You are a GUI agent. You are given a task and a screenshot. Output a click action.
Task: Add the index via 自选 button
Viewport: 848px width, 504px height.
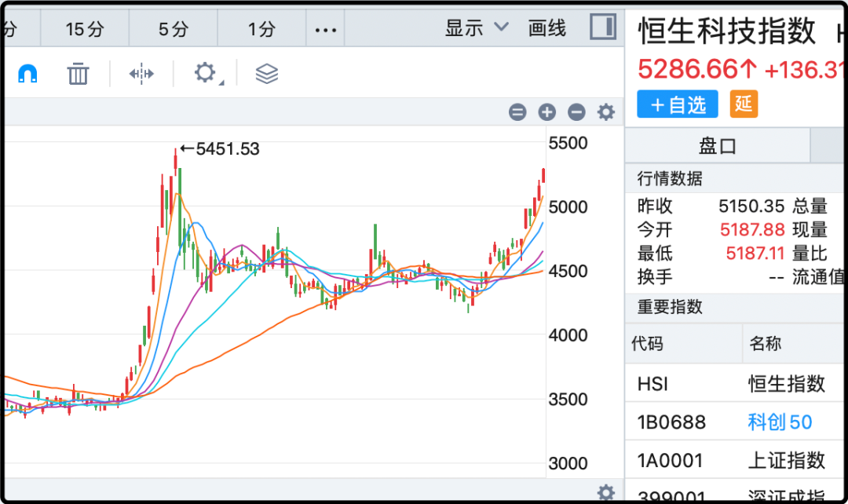pyautogui.click(x=678, y=104)
